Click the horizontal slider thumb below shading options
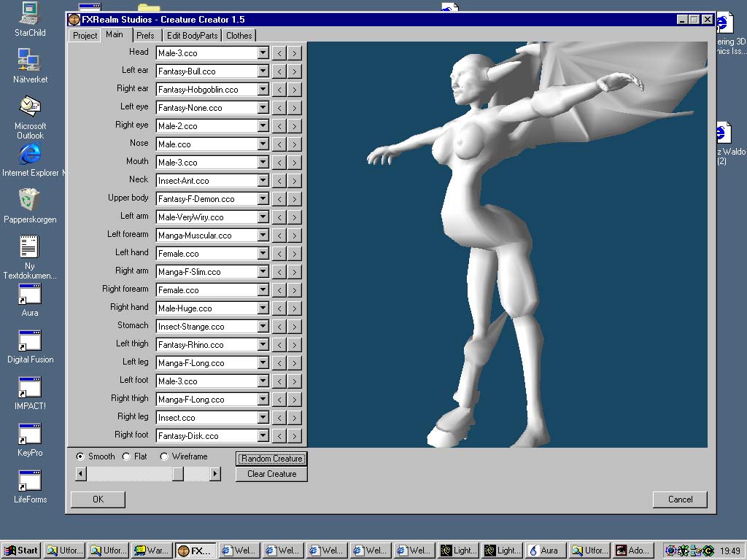 (178, 474)
